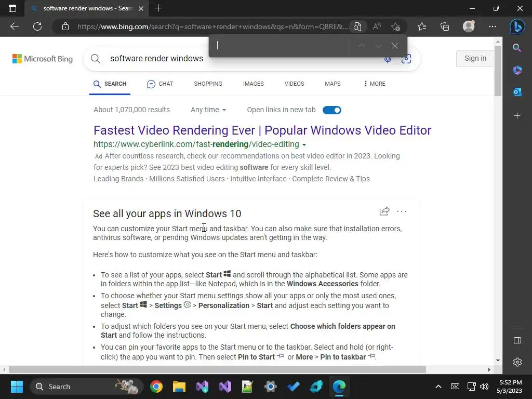Open File Explorer from taskbar
The width and height of the screenshot is (532, 399).
pyautogui.click(x=179, y=387)
